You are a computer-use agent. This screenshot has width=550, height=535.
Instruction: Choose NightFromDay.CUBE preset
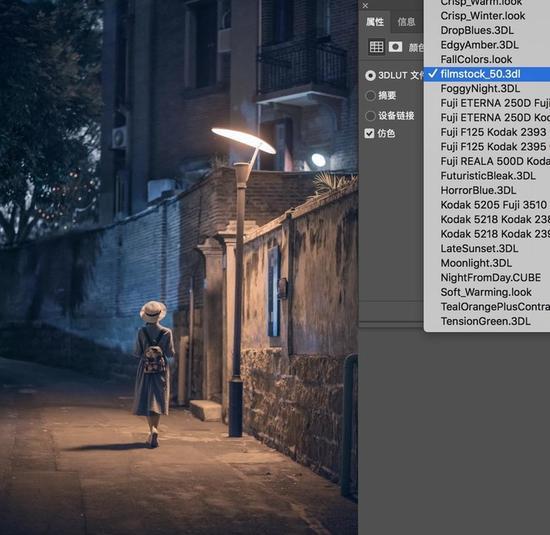[x=487, y=278]
